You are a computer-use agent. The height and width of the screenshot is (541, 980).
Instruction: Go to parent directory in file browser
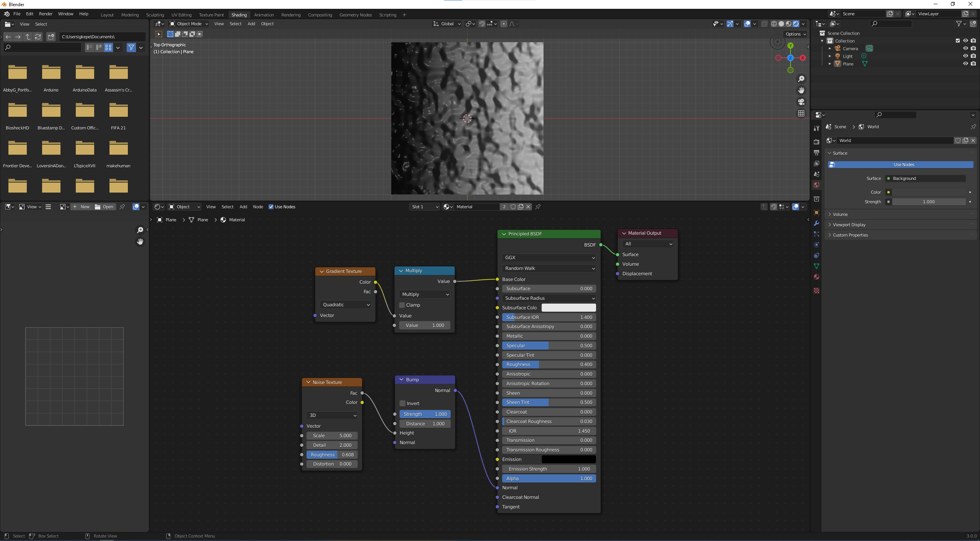[x=28, y=37]
